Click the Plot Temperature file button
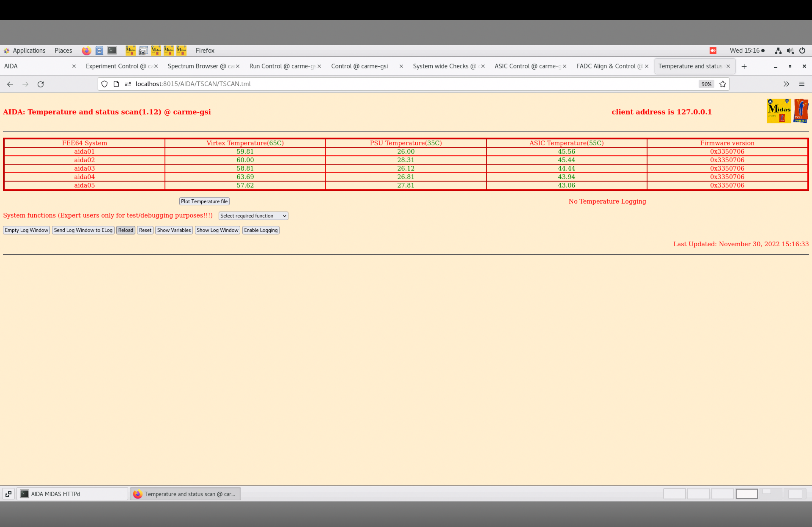The width and height of the screenshot is (812, 527). click(204, 202)
